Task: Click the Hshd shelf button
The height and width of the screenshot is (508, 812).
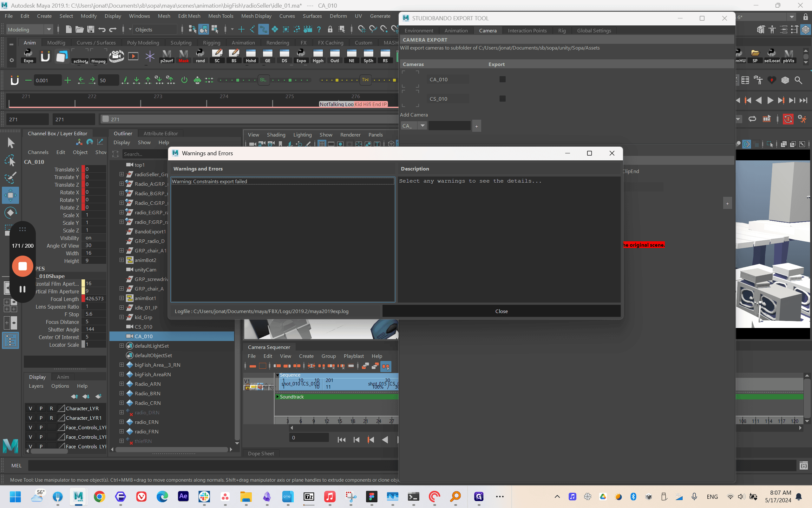Action: 251,56
